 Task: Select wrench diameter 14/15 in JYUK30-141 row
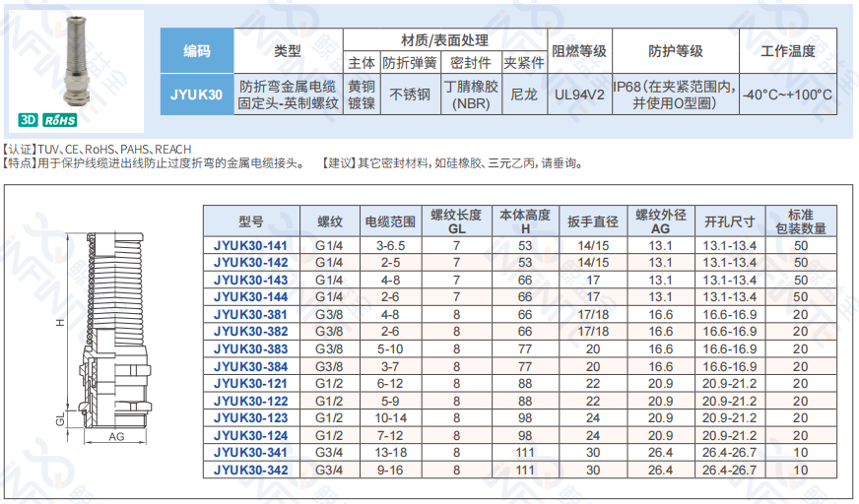(593, 245)
